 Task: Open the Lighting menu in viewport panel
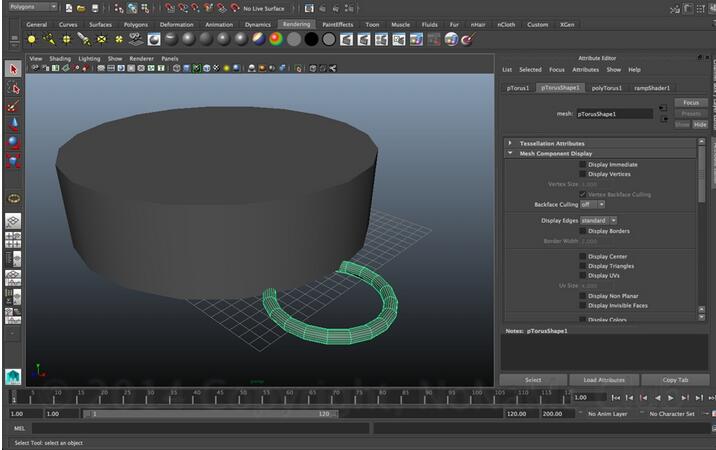point(89,59)
